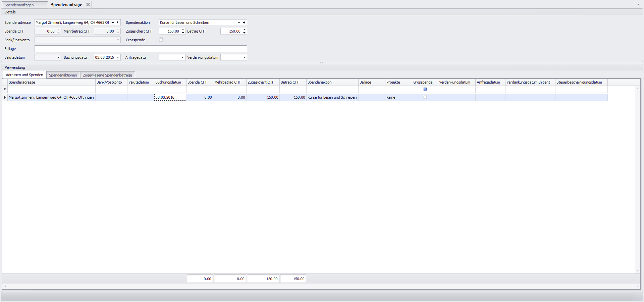Open the Margot Zimmerli address link
This screenshot has width=644, height=302.
[51, 97]
